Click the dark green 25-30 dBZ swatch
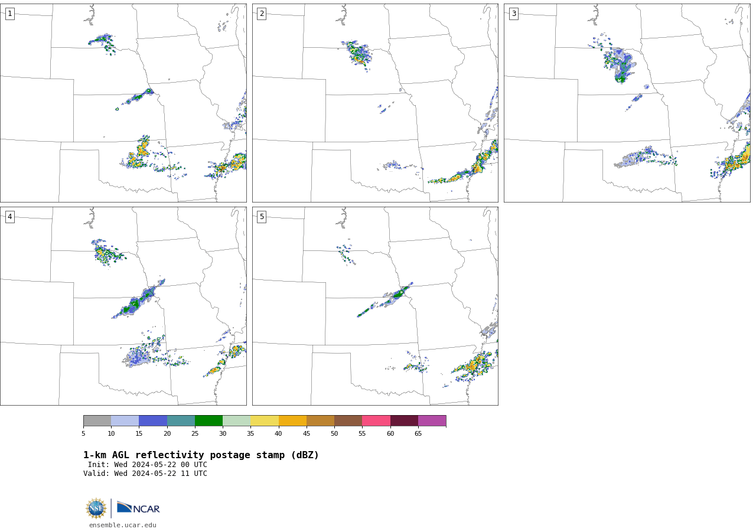The image size is (756, 532). point(208,420)
